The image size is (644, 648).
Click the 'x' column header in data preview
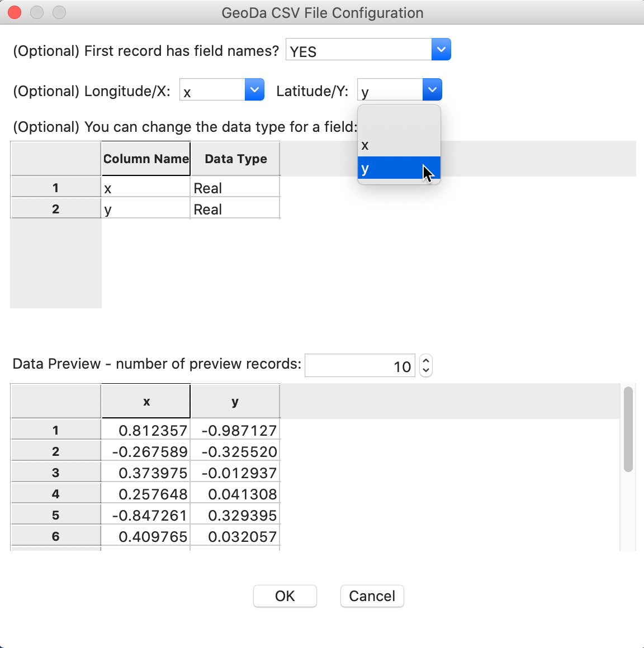(x=146, y=401)
